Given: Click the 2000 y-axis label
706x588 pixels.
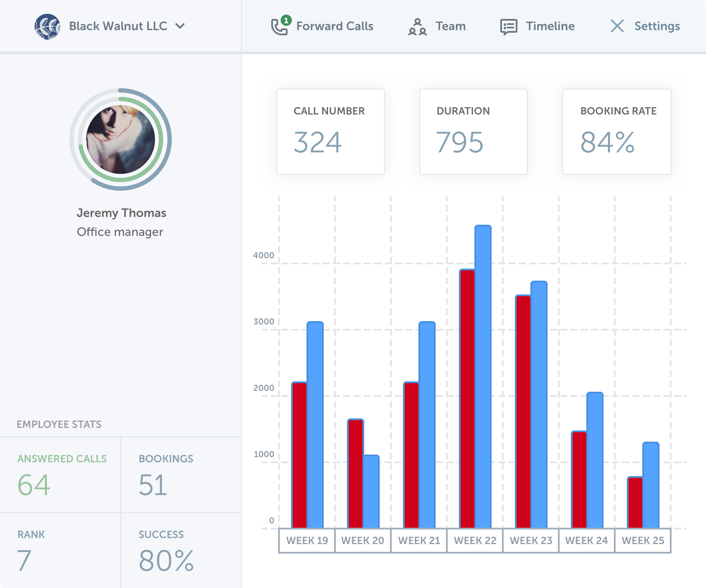Looking at the screenshot, I should (x=263, y=388).
